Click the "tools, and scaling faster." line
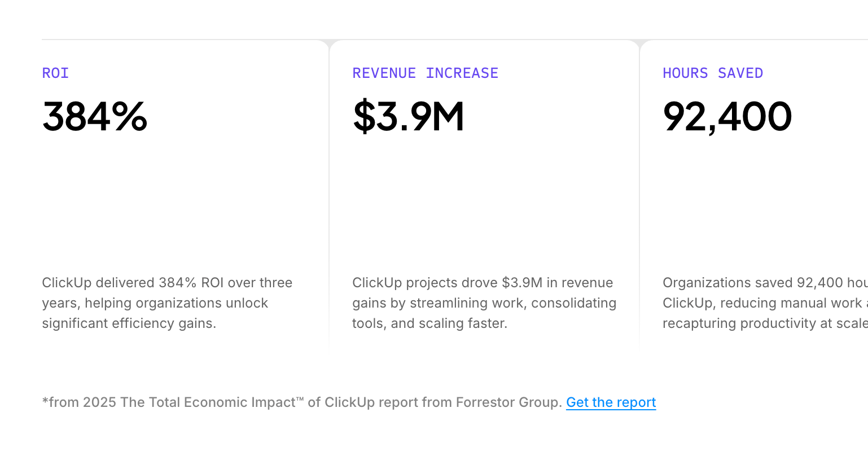This screenshot has height=456, width=868. pyautogui.click(x=429, y=323)
